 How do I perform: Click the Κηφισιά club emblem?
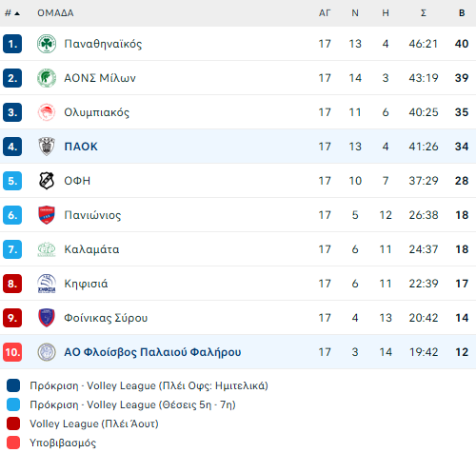coord(47,284)
